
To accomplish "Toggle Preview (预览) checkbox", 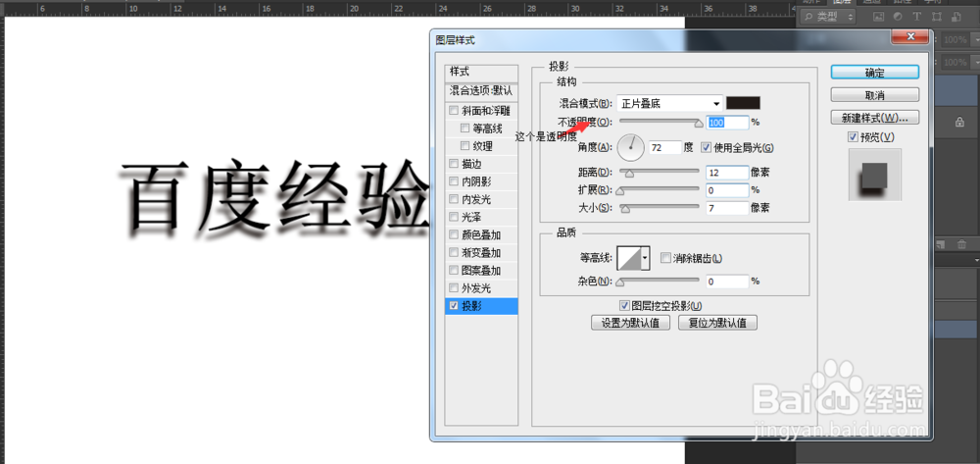I will [854, 137].
